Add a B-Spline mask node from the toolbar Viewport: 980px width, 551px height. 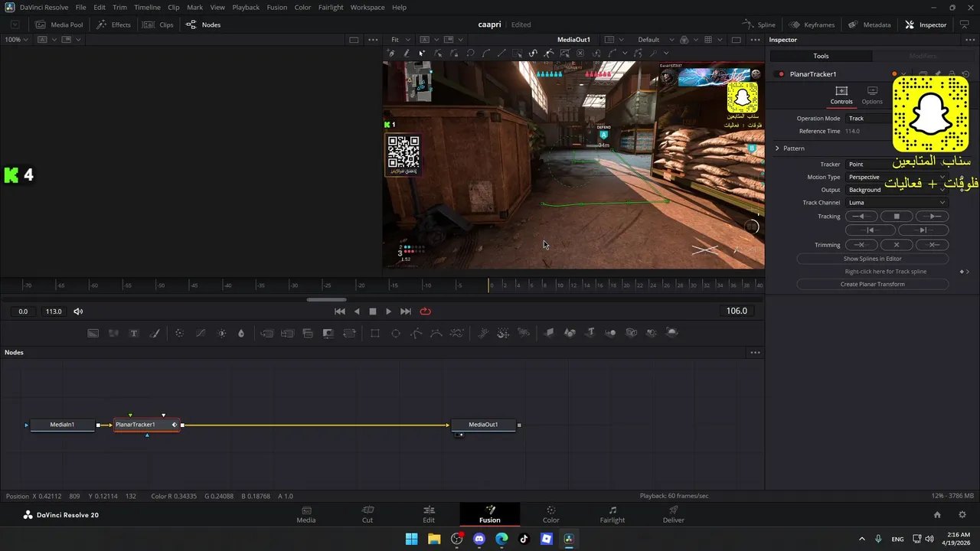(436, 333)
